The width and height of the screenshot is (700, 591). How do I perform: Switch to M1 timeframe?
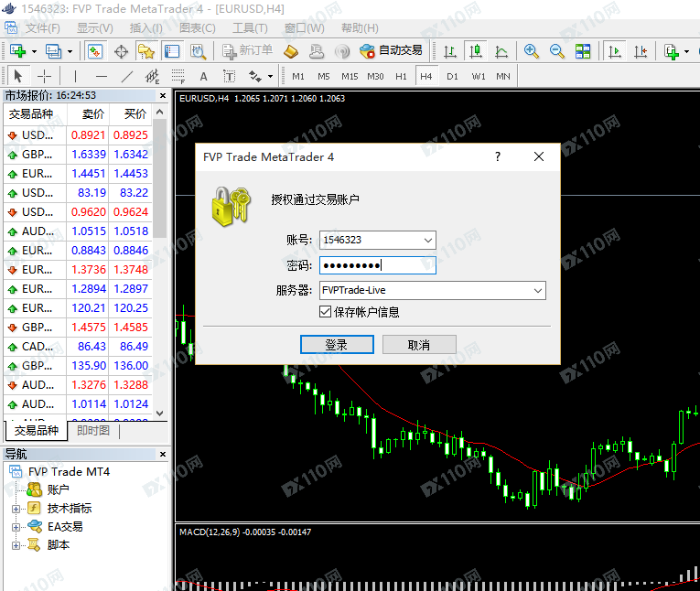(x=298, y=76)
